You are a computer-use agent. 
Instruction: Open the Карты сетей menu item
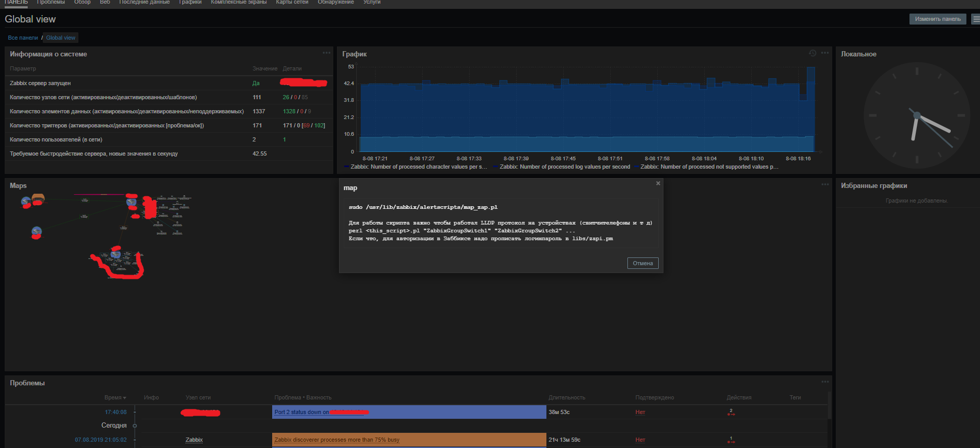(x=292, y=2)
